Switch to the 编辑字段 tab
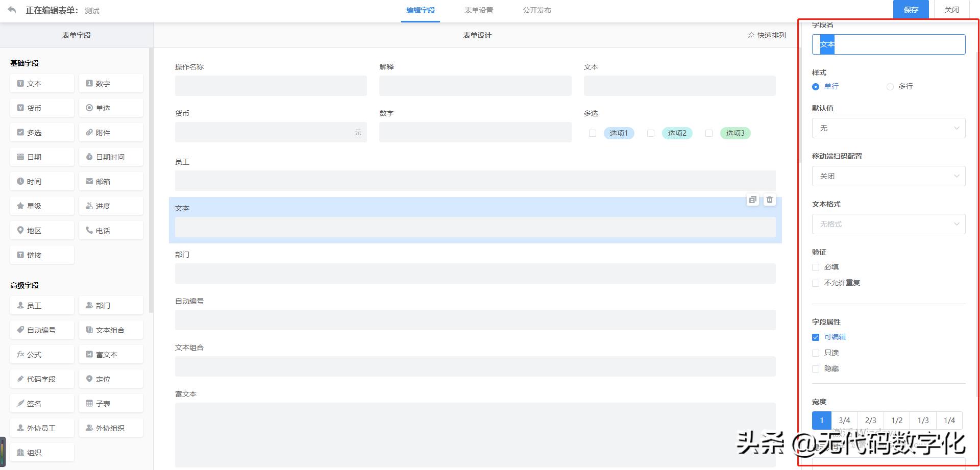980x470 pixels. click(421, 10)
